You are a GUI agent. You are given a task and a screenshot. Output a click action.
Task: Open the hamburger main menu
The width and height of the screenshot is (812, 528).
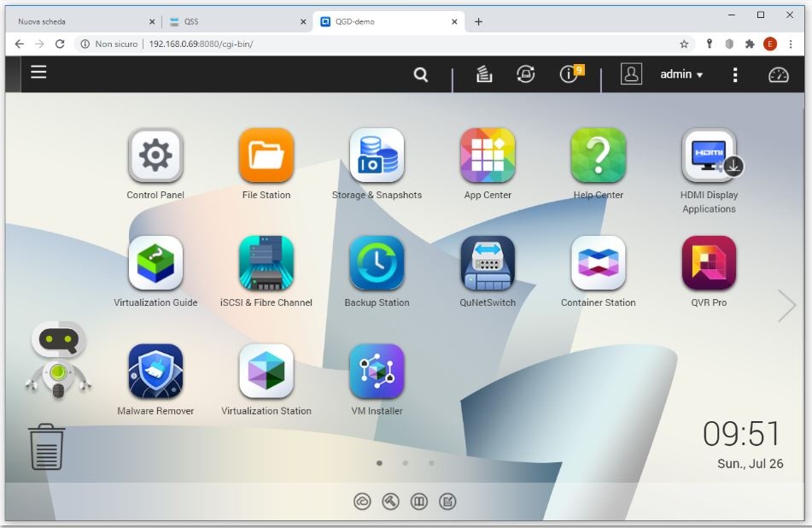pyautogui.click(x=38, y=73)
